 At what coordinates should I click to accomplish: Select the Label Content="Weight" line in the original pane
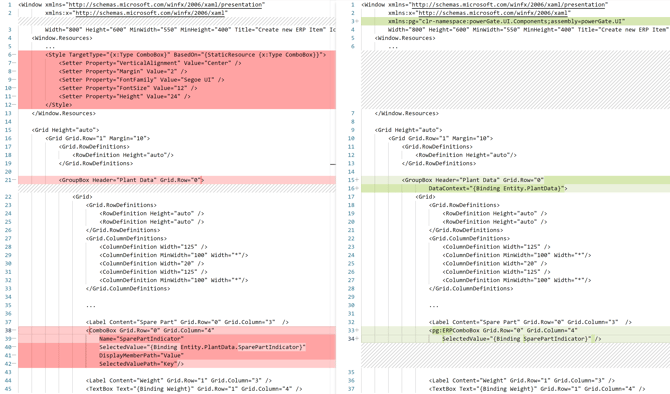coord(179,380)
